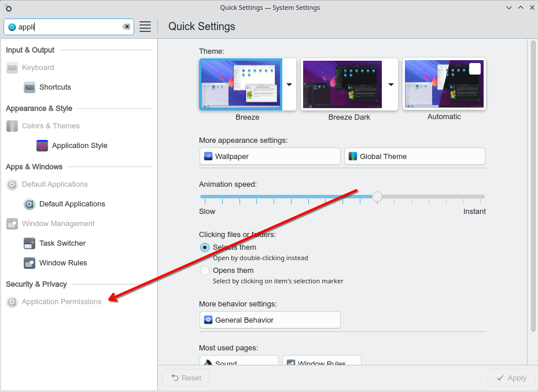Image resolution: width=538 pixels, height=392 pixels.
Task: Expand the Breeze theme dropdown arrow
Action: [289, 84]
